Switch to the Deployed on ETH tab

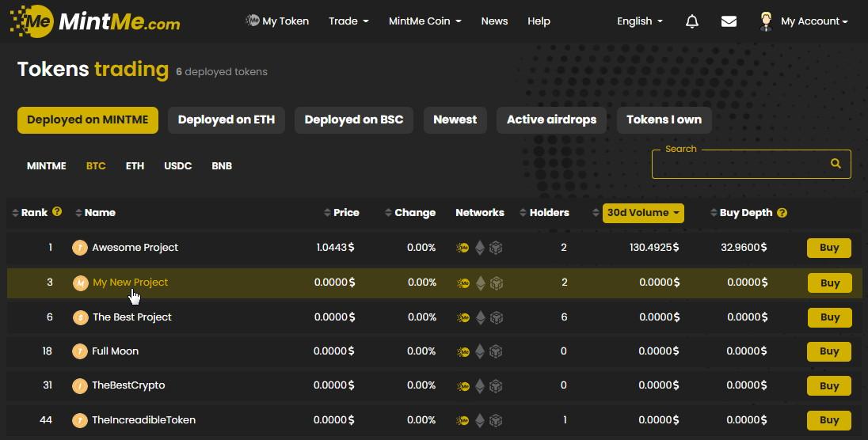coord(226,120)
